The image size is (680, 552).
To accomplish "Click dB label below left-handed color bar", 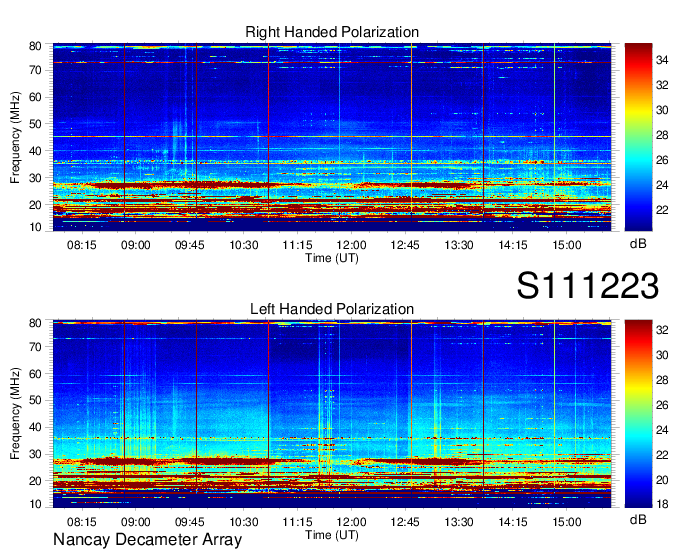I will 638,519.
